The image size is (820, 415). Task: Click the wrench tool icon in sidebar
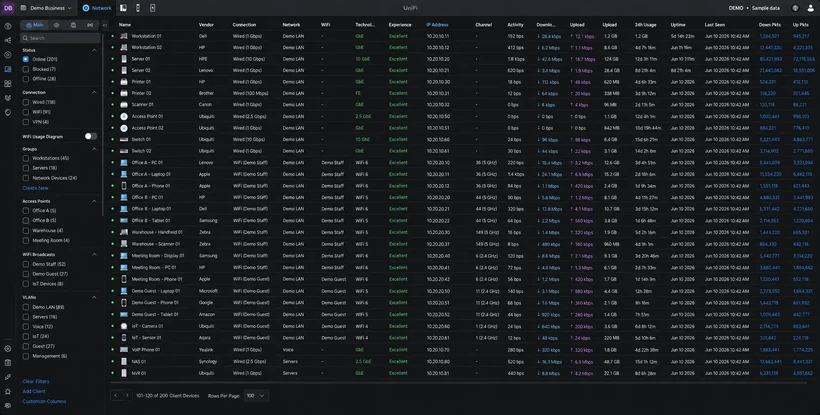8,377
